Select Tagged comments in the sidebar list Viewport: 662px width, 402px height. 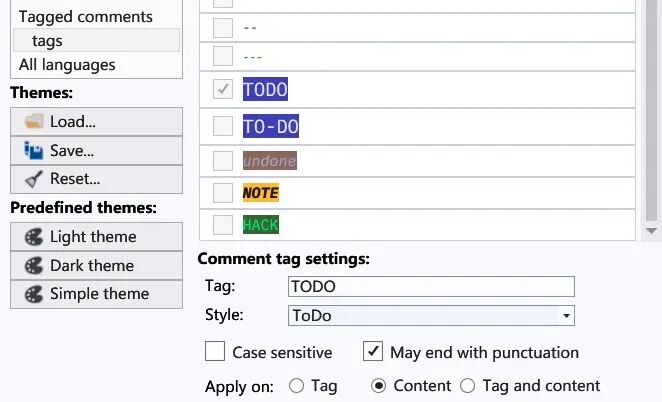click(86, 17)
